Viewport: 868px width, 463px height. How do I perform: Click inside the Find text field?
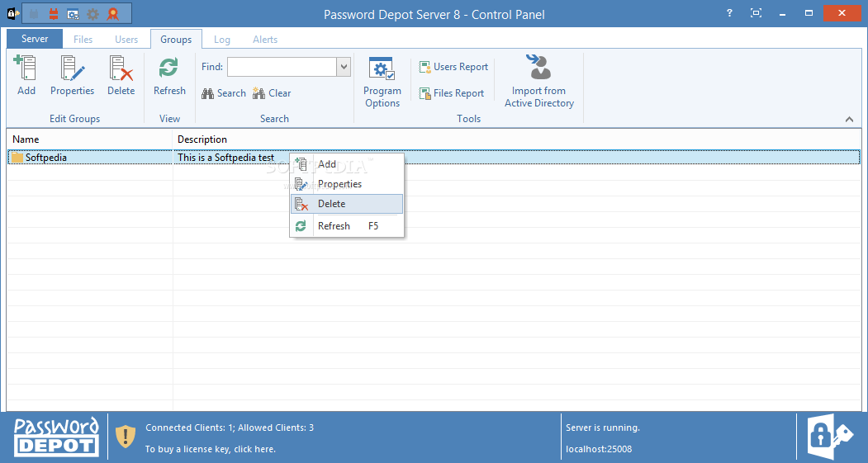tap(282, 67)
